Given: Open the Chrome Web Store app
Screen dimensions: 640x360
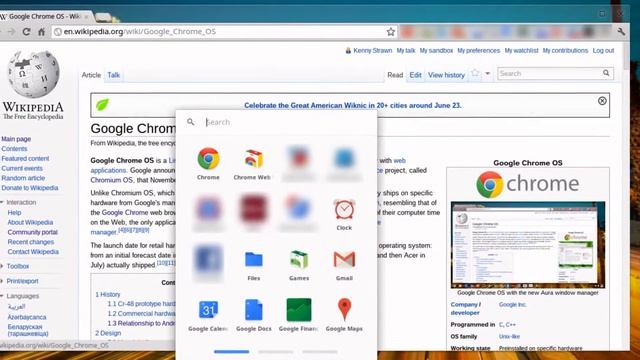Looking at the screenshot, I should (x=253, y=164).
